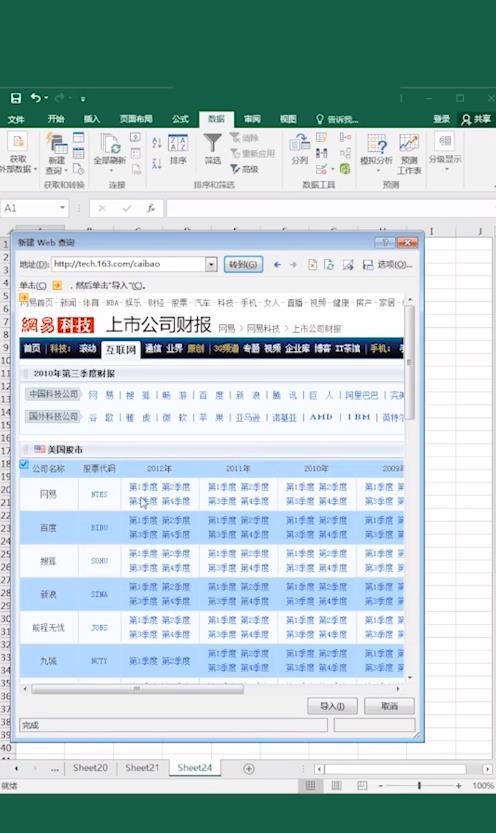The image size is (496, 833).
Task: Open Outline (分级显示) group
Action: click(445, 152)
